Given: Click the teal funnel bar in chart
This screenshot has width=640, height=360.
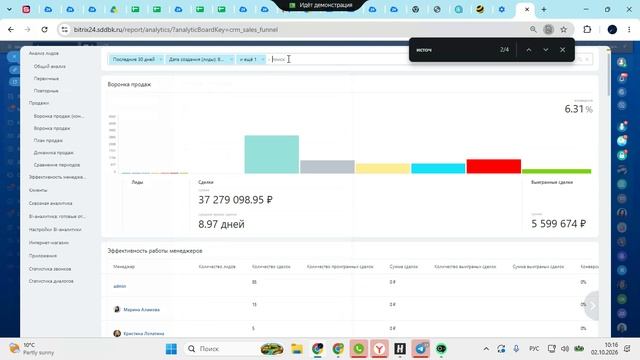Looking at the screenshot, I should click(272, 154).
